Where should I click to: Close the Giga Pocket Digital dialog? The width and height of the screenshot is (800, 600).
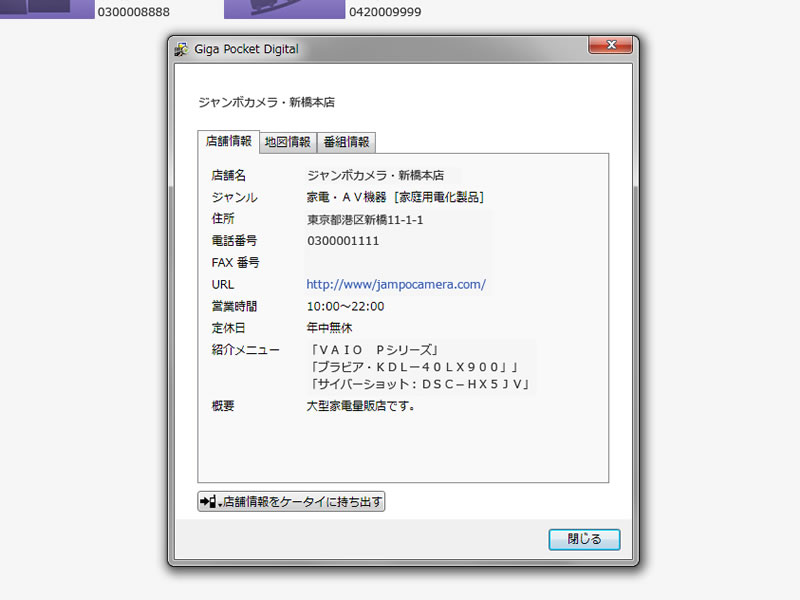click(x=611, y=45)
